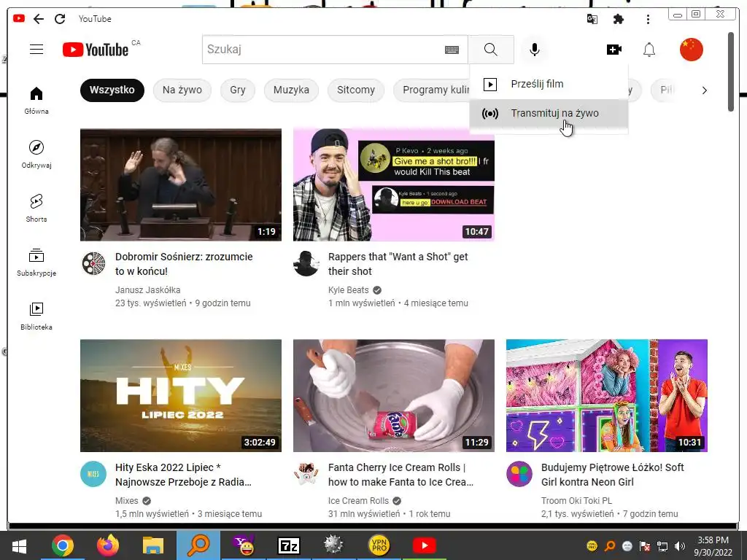Open Rappers that Want a Shot title

[398, 264]
